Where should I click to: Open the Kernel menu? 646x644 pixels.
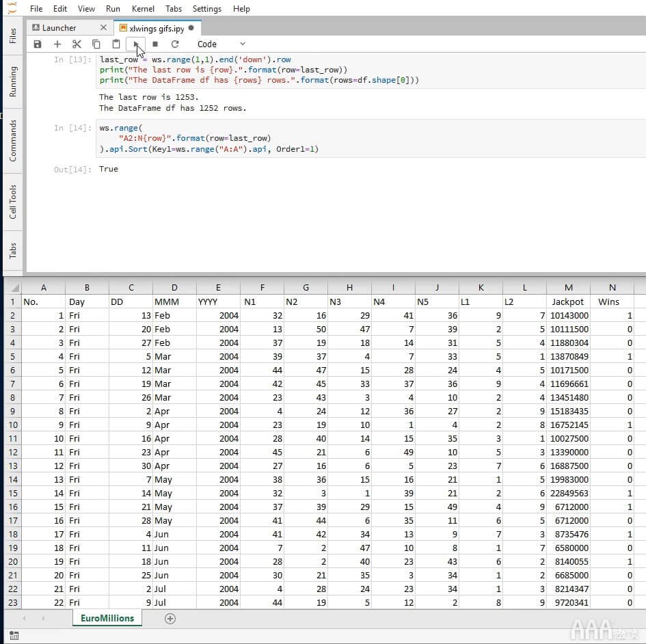[143, 9]
